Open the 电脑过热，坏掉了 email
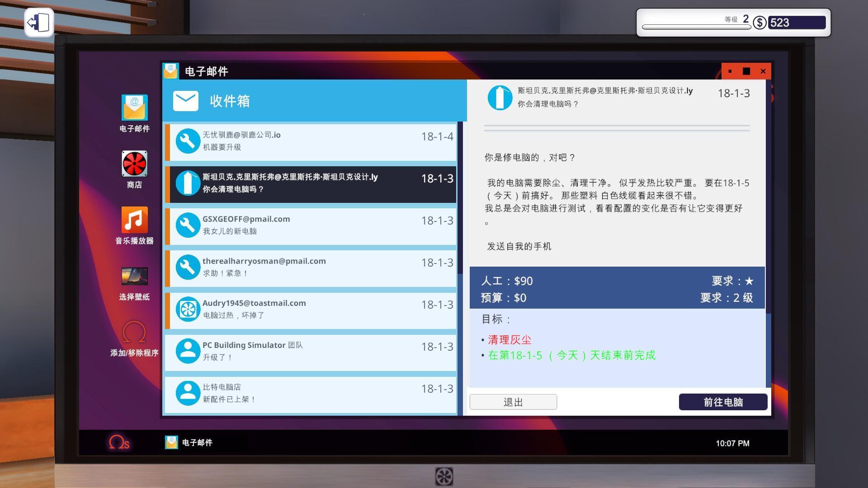The height and width of the screenshot is (488, 868). [x=311, y=310]
